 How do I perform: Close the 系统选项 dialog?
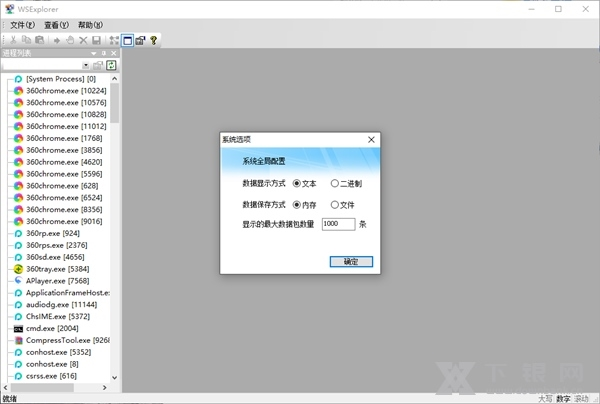371,140
